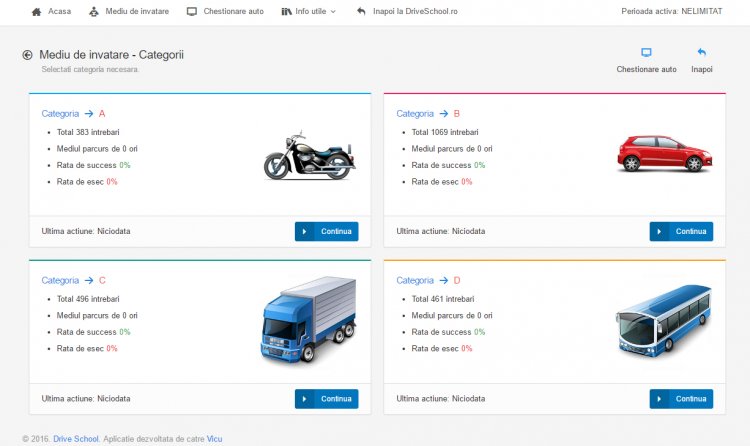Click the Drive School footer link
This screenshot has width=750, height=446.
click(x=76, y=439)
